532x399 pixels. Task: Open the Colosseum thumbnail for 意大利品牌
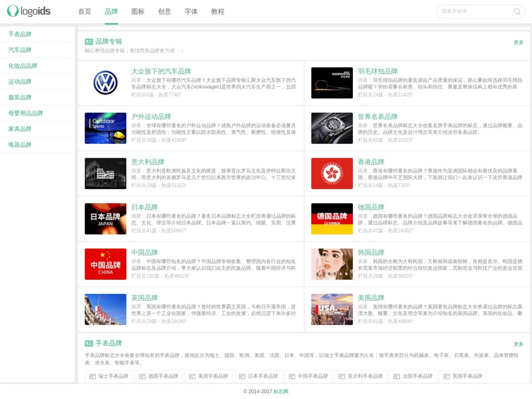[x=106, y=173]
